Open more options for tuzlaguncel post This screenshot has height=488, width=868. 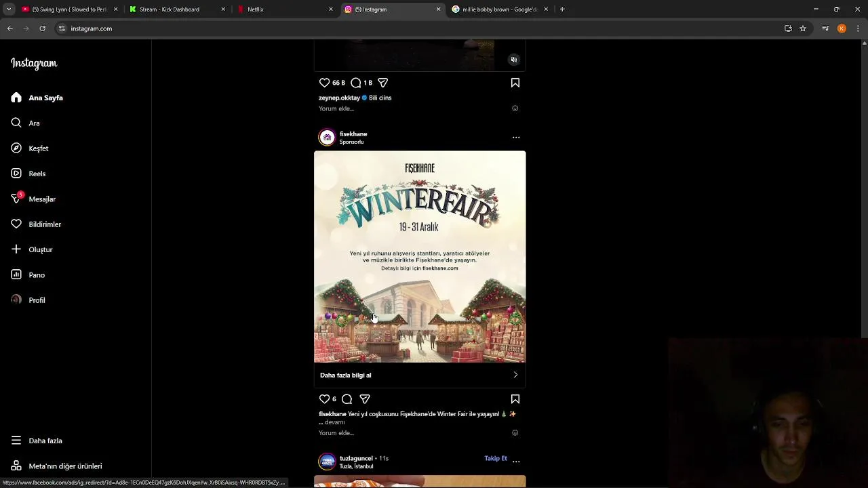[x=516, y=461]
